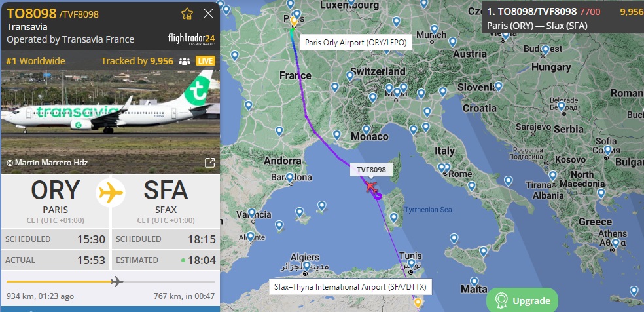Click the ORY departure airport code

[56, 191]
